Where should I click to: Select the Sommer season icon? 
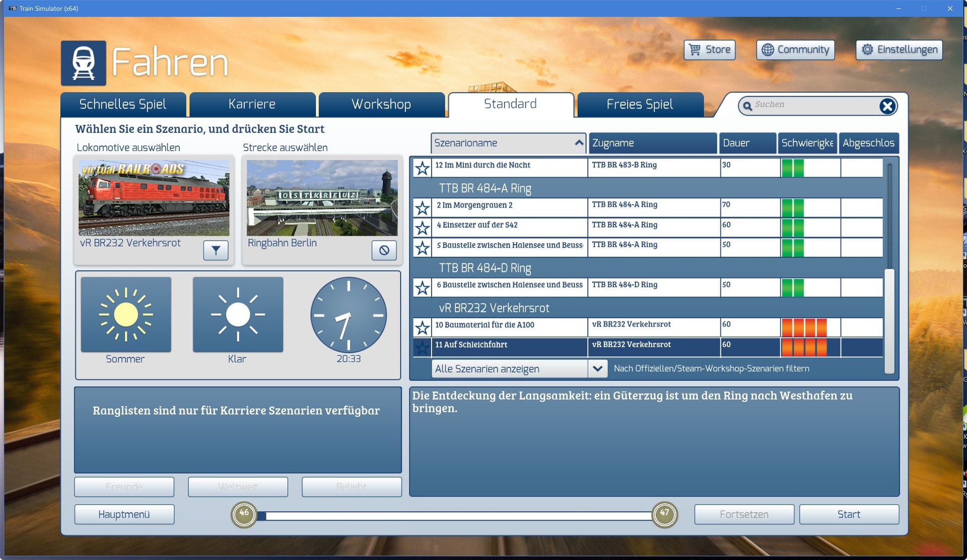126,315
